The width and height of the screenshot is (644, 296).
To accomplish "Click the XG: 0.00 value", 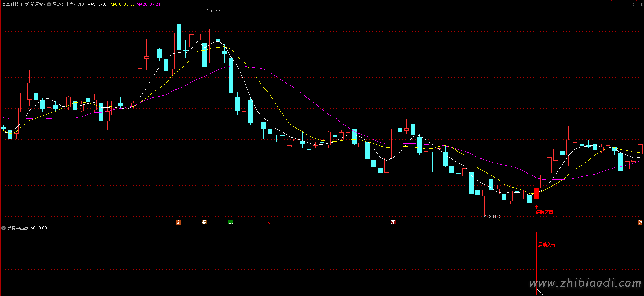I will (x=39, y=228).
